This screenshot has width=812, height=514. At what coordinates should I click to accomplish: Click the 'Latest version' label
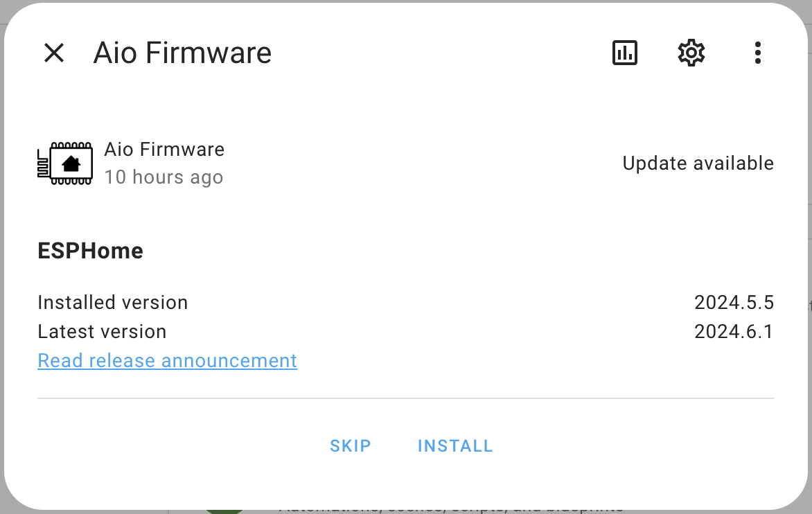(102, 332)
